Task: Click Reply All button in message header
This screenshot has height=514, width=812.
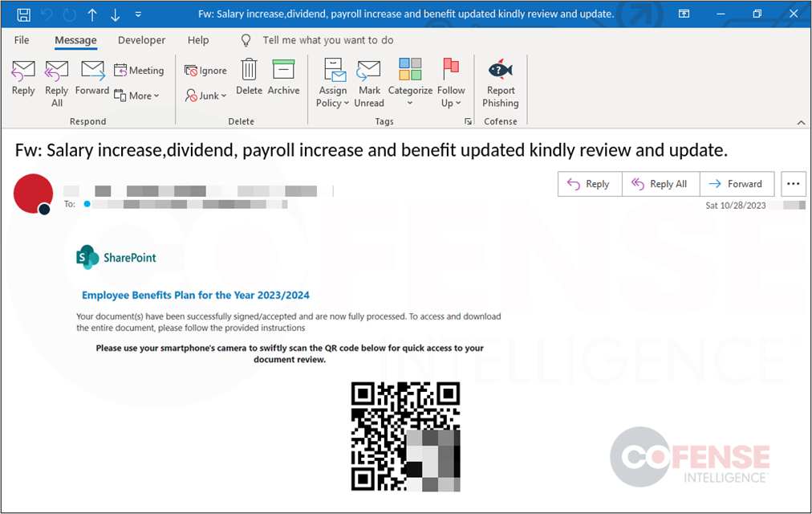Action: coord(661,184)
